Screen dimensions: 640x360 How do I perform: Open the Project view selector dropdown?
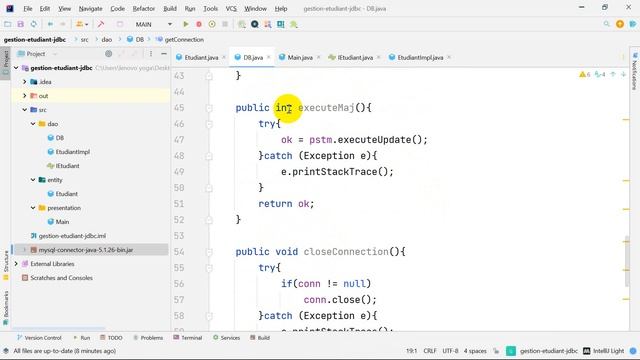[37, 54]
